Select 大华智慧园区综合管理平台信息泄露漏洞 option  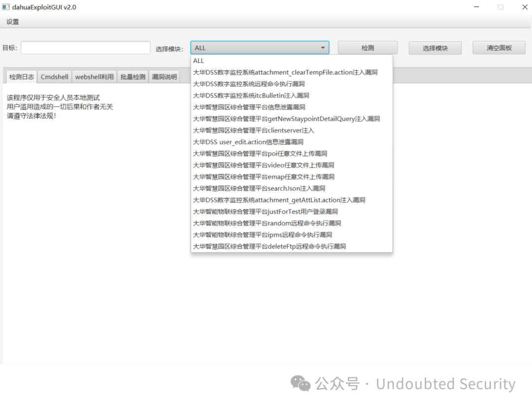point(292,107)
